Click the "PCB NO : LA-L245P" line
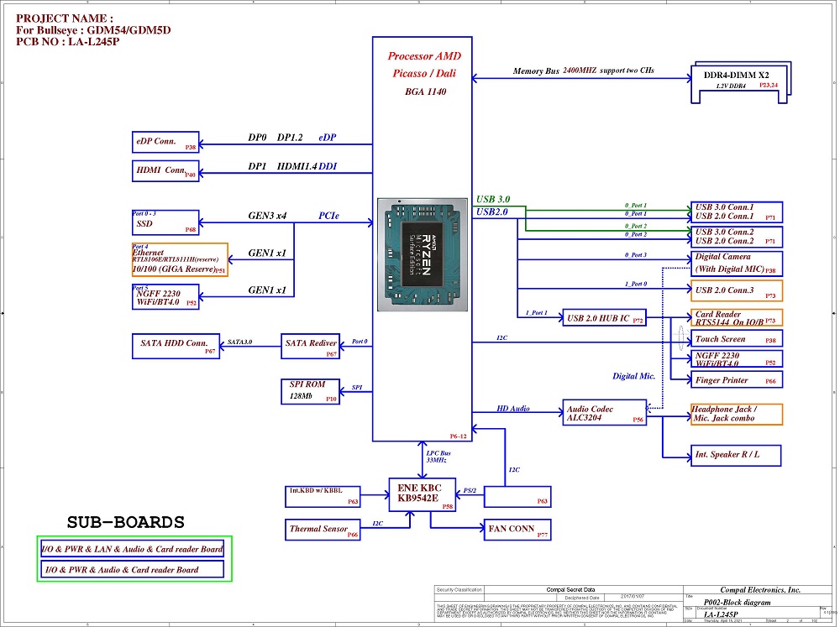840x627 pixels. 67,42
